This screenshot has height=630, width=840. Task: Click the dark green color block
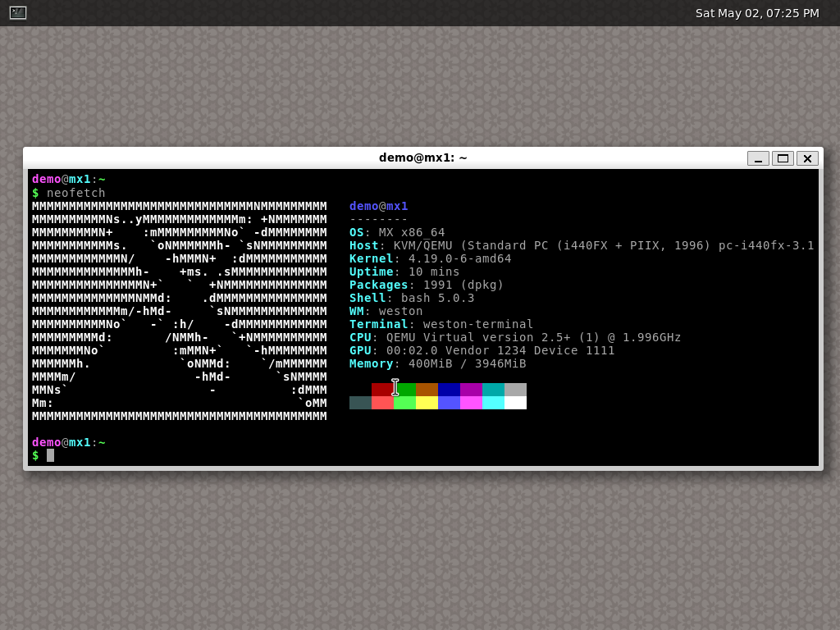(405, 390)
